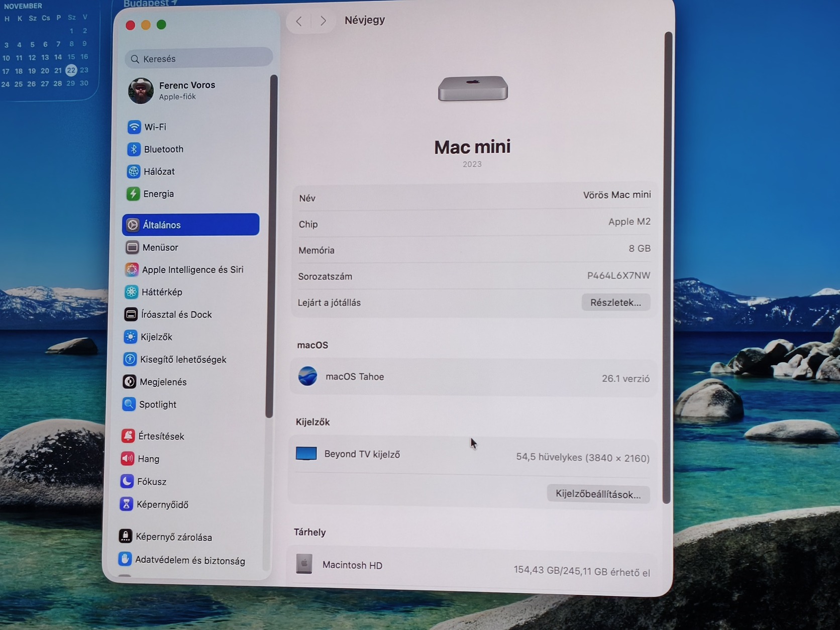Open Ferenc Voros profile picture
Screen dimensions: 840x630
click(x=141, y=91)
